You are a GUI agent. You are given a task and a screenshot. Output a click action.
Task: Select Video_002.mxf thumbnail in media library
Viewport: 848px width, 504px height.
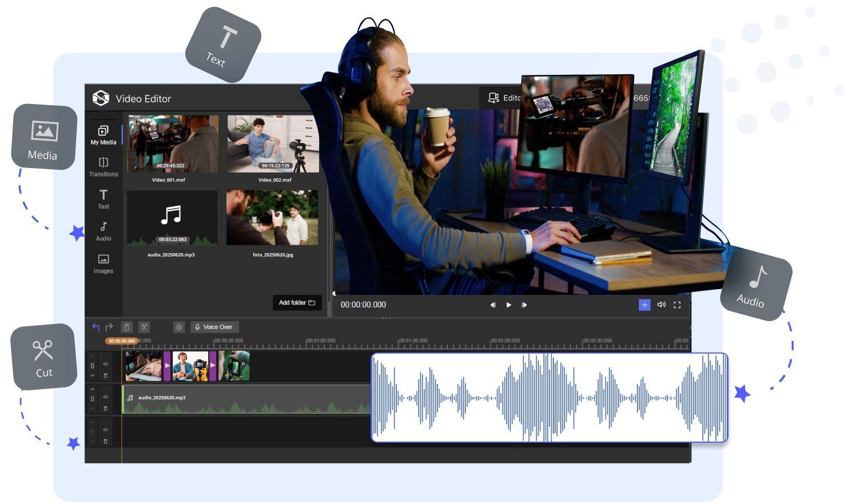pyautogui.click(x=273, y=143)
